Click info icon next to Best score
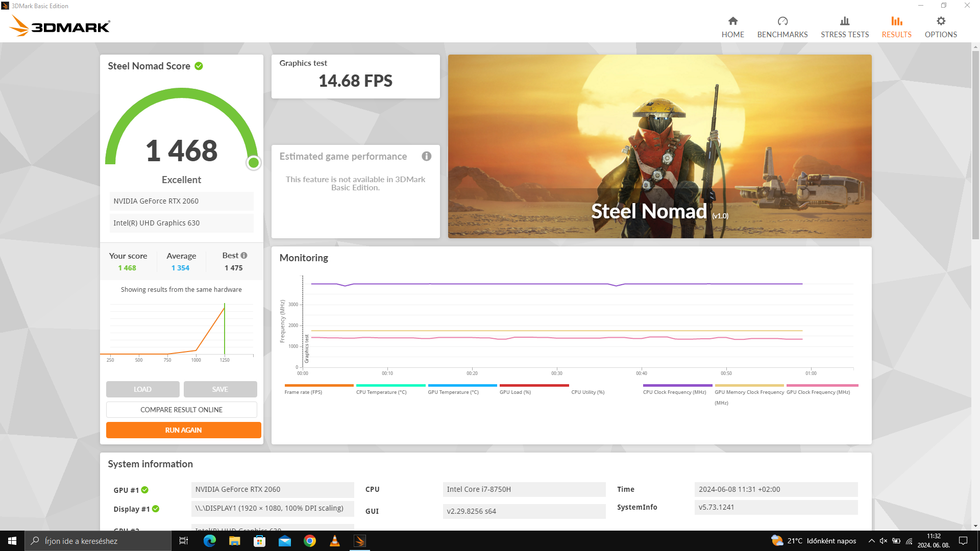Screen dimensions: 980x551 pos(244,255)
